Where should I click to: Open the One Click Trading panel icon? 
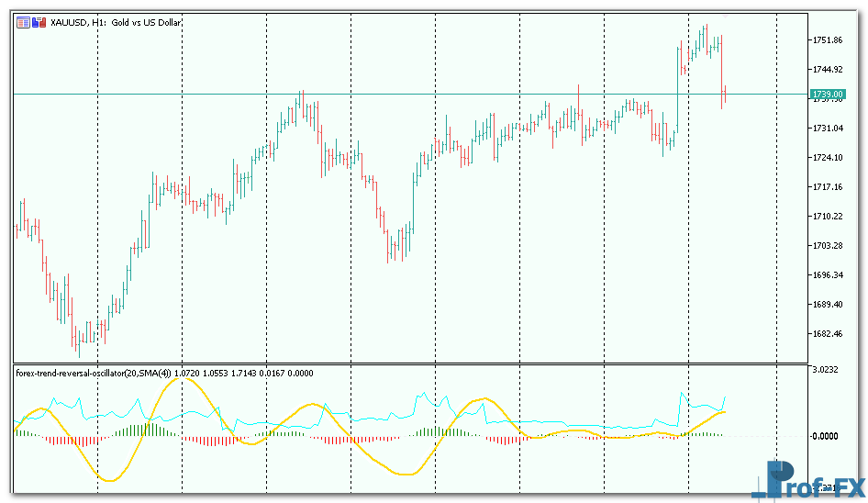point(22,22)
